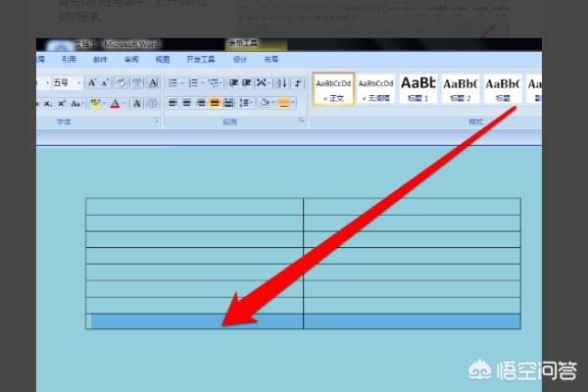588x392 pixels.
Task: Apply the 标题 1 style
Action: tap(418, 89)
